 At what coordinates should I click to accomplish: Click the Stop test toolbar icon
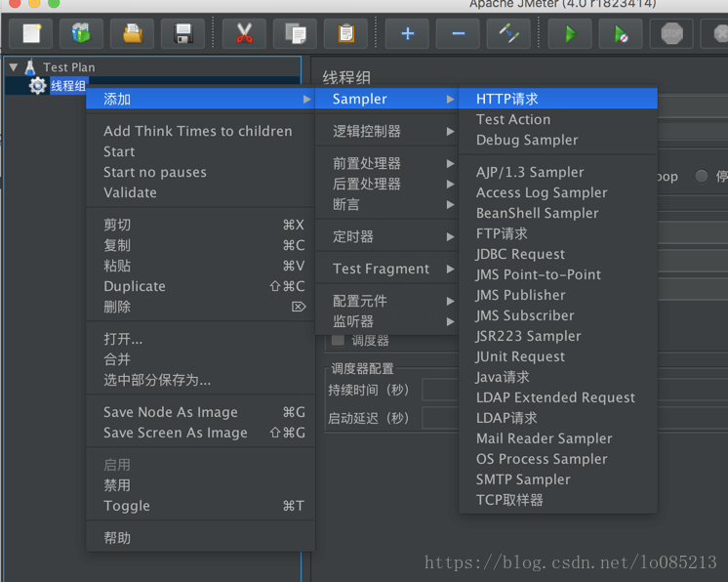pyautogui.click(x=671, y=33)
